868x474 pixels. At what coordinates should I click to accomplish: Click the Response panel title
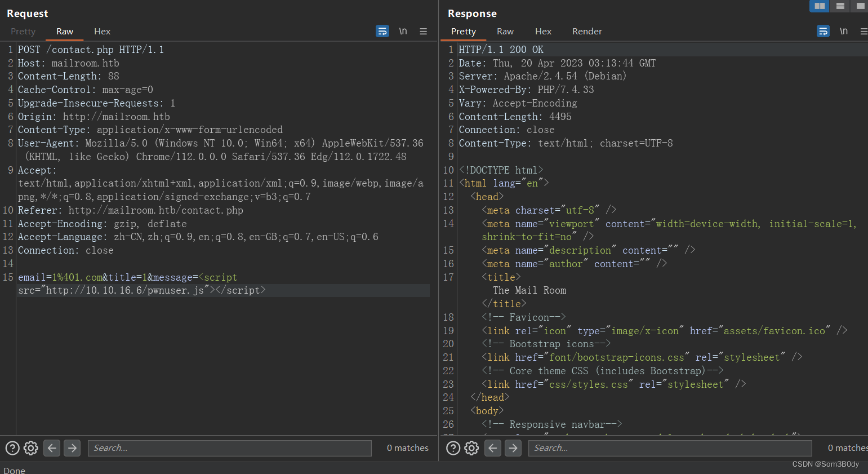click(x=472, y=14)
